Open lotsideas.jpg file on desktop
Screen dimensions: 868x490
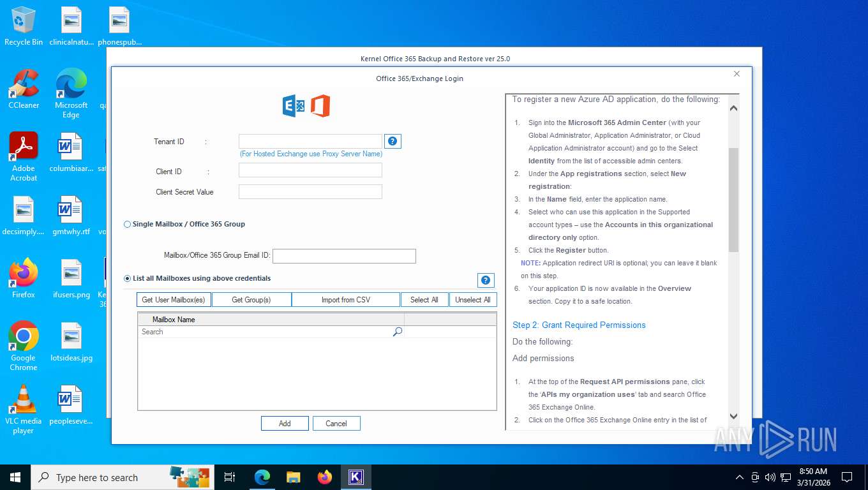pos(71,342)
